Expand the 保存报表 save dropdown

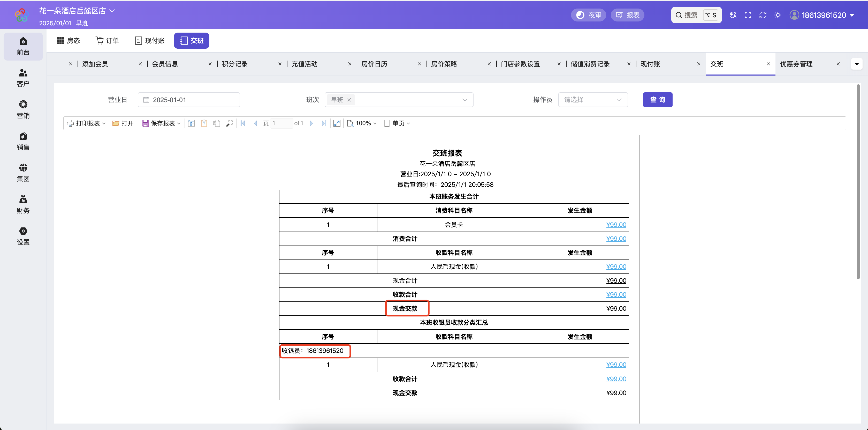(161, 123)
